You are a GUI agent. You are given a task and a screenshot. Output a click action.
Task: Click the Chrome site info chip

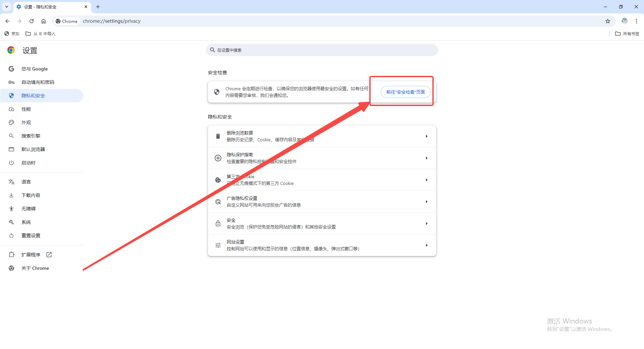pyautogui.click(x=67, y=21)
